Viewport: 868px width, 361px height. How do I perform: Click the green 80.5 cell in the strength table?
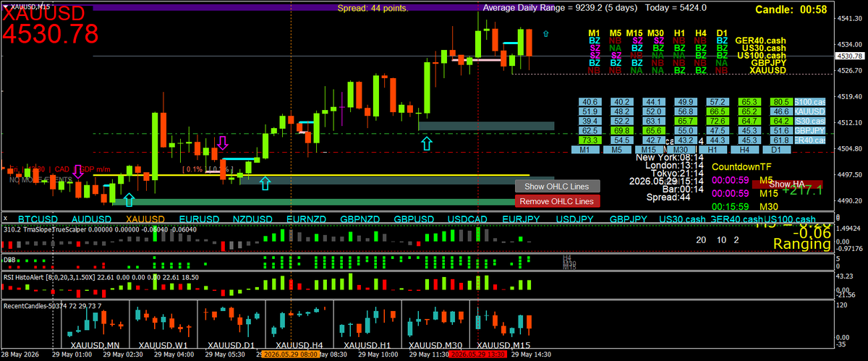click(781, 102)
